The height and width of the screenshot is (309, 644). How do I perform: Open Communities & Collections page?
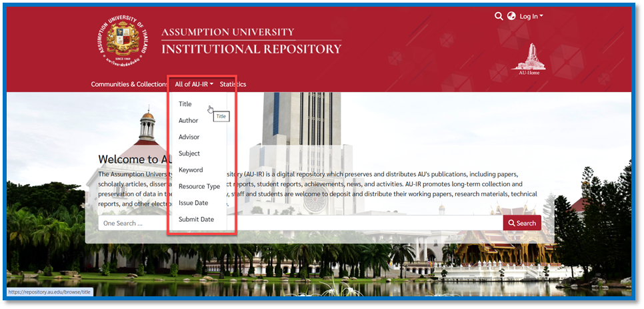coord(129,84)
